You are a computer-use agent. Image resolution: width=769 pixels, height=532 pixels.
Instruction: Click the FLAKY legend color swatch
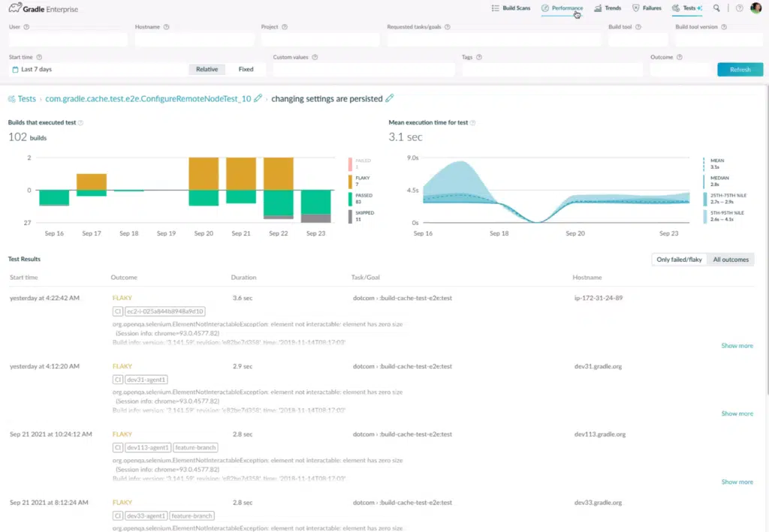[x=349, y=181]
